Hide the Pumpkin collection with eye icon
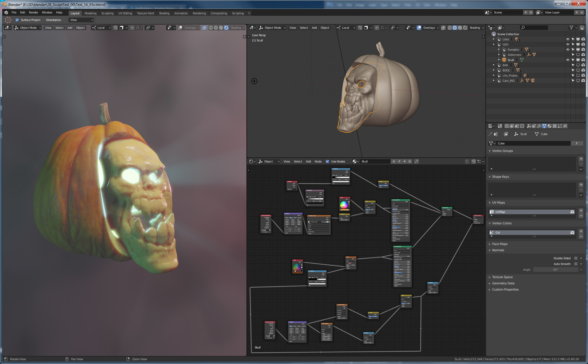588x364 pixels. click(x=567, y=50)
